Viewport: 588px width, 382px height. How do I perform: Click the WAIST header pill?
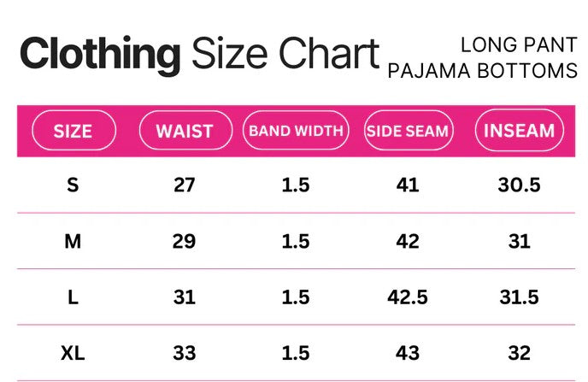coord(185,132)
